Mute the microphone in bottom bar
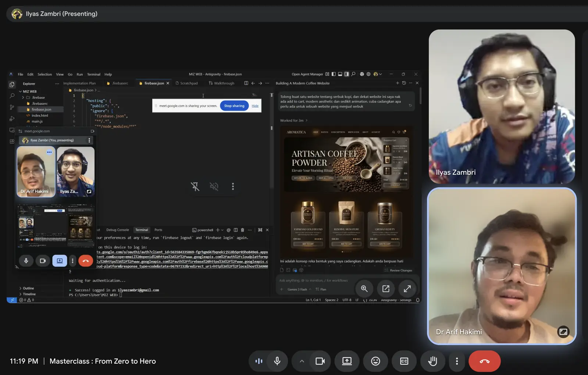588x375 pixels. (x=277, y=361)
